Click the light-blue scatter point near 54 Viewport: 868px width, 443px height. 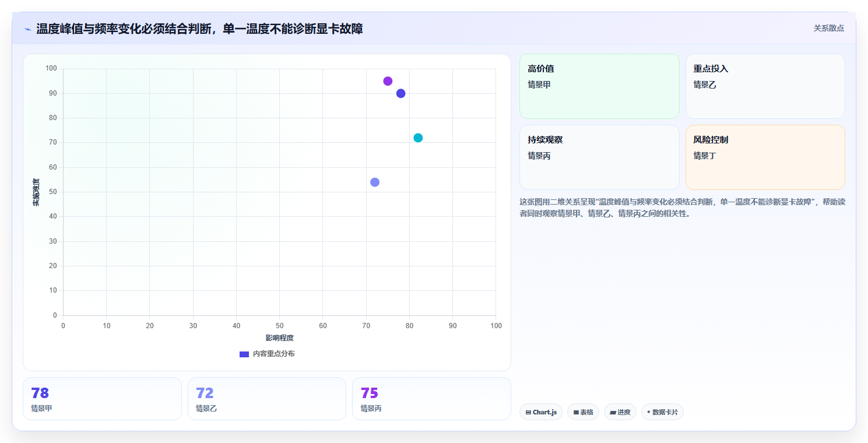pos(375,182)
